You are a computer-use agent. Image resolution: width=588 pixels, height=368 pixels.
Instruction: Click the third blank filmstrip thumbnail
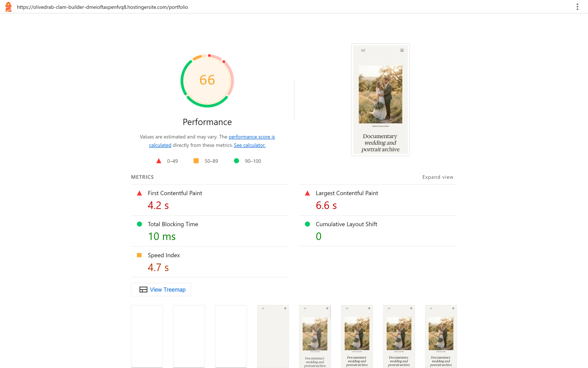(x=231, y=336)
